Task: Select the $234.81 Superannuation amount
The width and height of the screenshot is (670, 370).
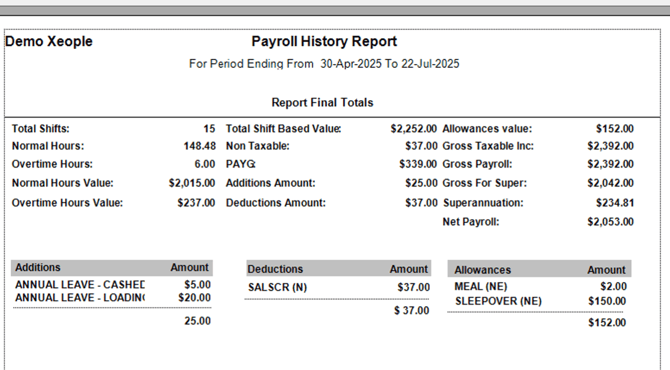Action: [615, 203]
